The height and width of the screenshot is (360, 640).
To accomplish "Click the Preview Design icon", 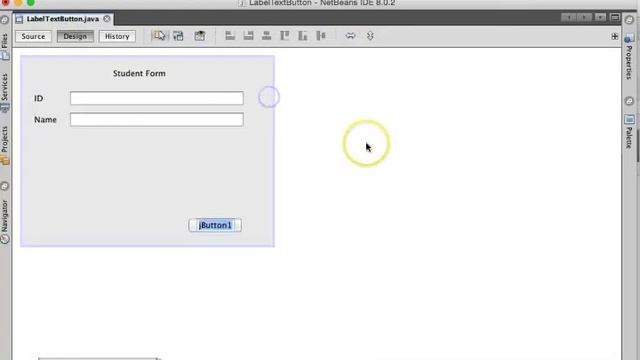I will point(200,36).
